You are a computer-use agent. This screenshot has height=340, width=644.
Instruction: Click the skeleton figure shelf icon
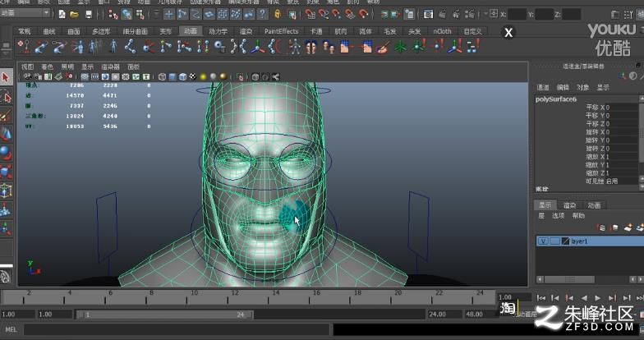(294, 46)
